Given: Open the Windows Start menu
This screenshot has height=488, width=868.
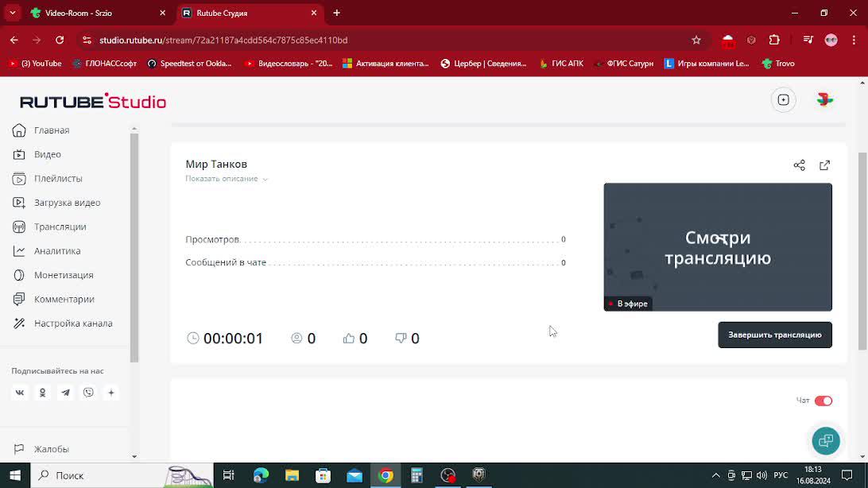Looking at the screenshot, I should pos(15,475).
